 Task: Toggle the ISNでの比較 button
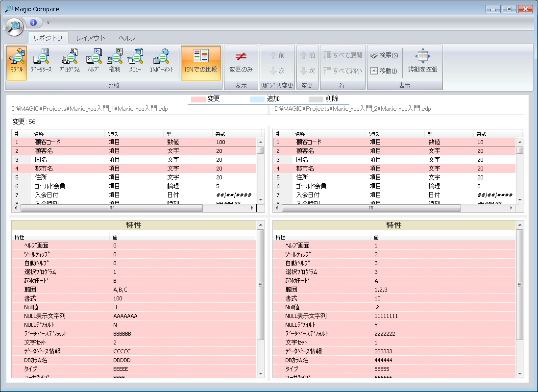point(201,63)
